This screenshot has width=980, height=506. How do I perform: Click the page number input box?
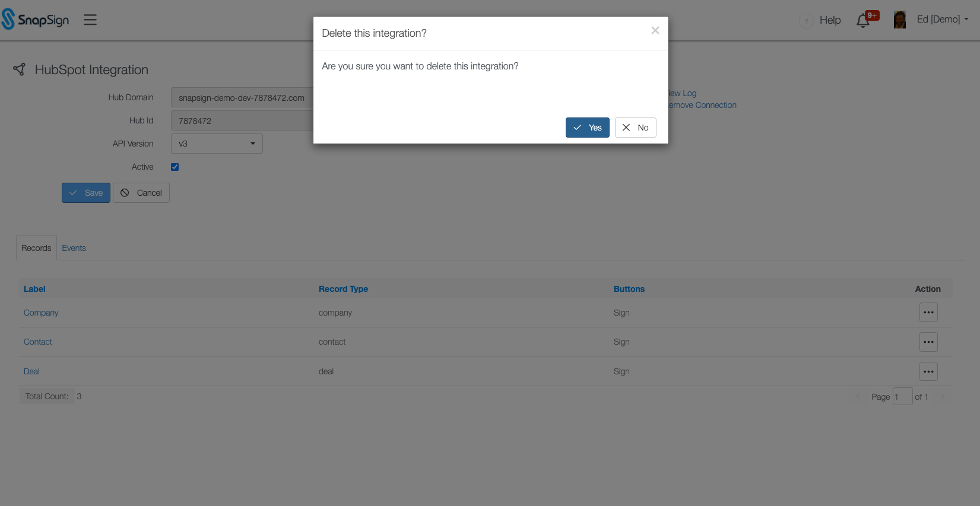[x=902, y=396]
